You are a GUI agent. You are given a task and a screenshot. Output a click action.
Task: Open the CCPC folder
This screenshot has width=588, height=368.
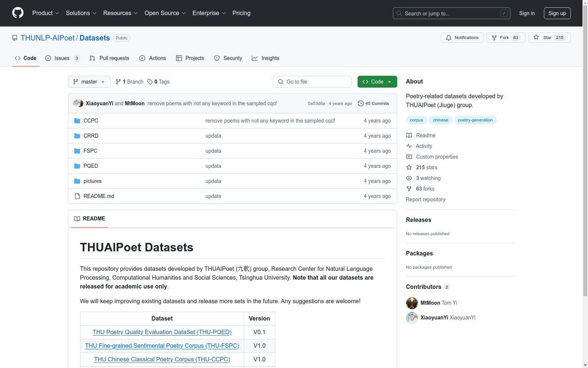[x=91, y=121]
